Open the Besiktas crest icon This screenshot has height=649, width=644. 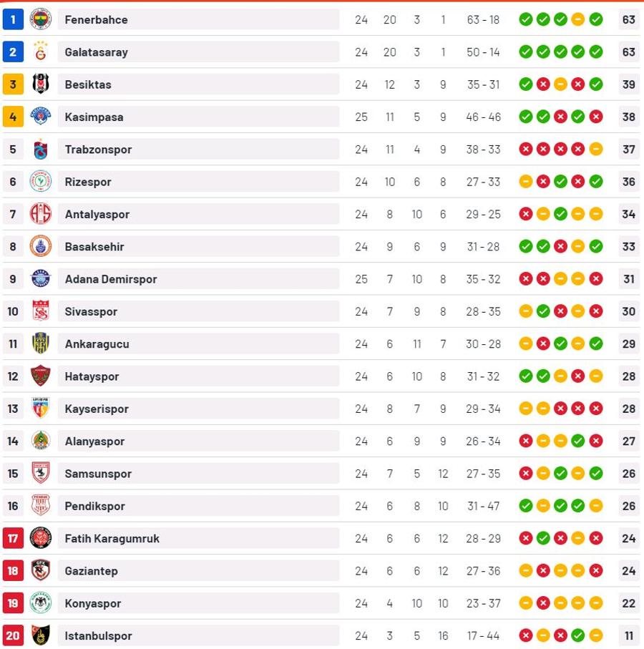point(41,84)
